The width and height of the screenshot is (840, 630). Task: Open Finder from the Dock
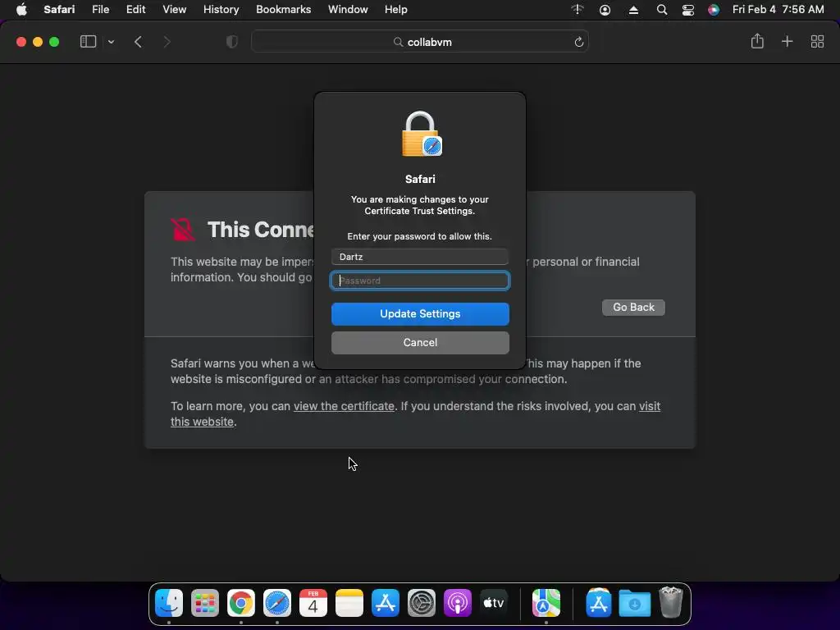click(169, 603)
